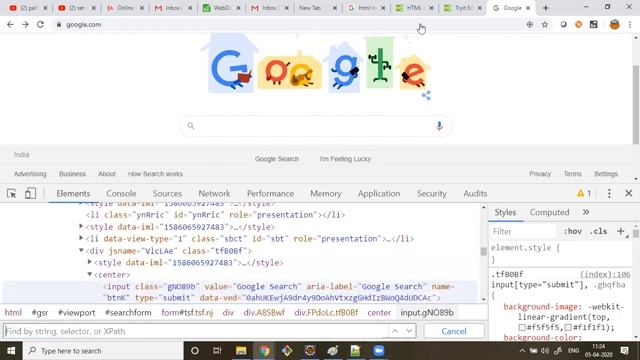Viewport: 640px width, 360px height.
Task: Open Task View on the taskbar
Action: click(217, 351)
